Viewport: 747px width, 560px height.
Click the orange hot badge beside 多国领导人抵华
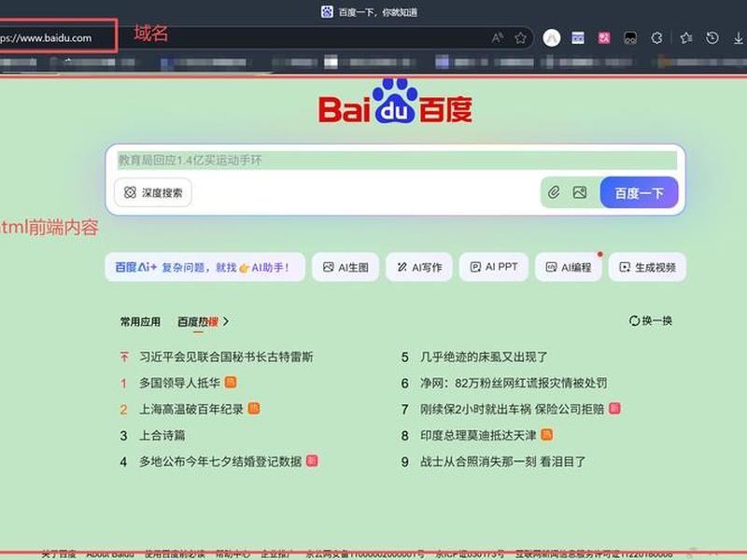pos(231,382)
